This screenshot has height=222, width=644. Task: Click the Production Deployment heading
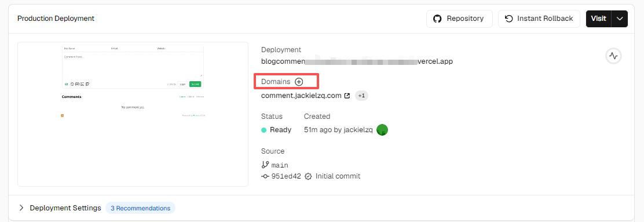coord(56,19)
